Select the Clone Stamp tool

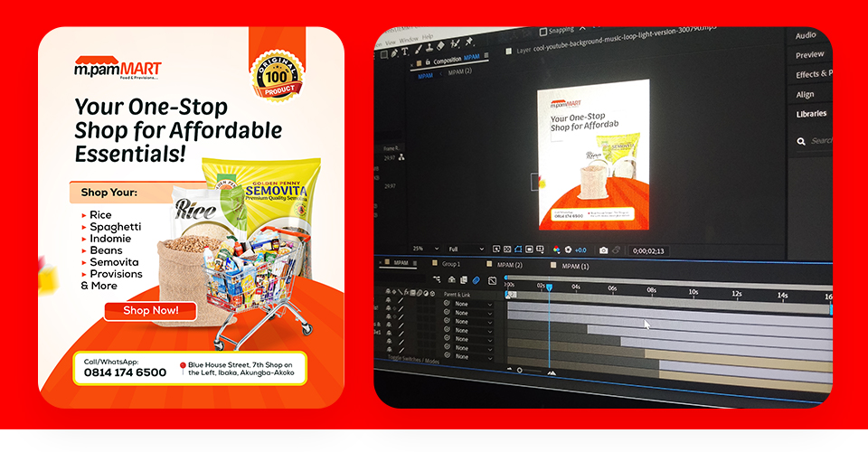[x=429, y=48]
